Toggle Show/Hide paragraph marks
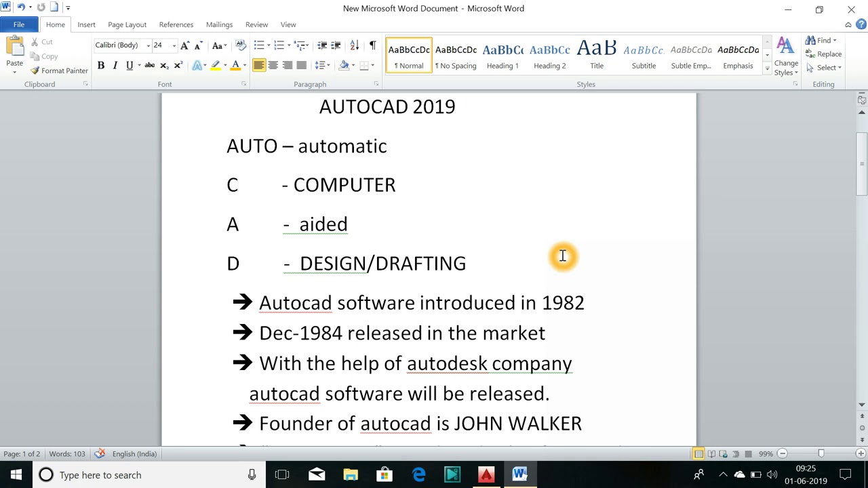The height and width of the screenshot is (488, 868). click(372, 45)
